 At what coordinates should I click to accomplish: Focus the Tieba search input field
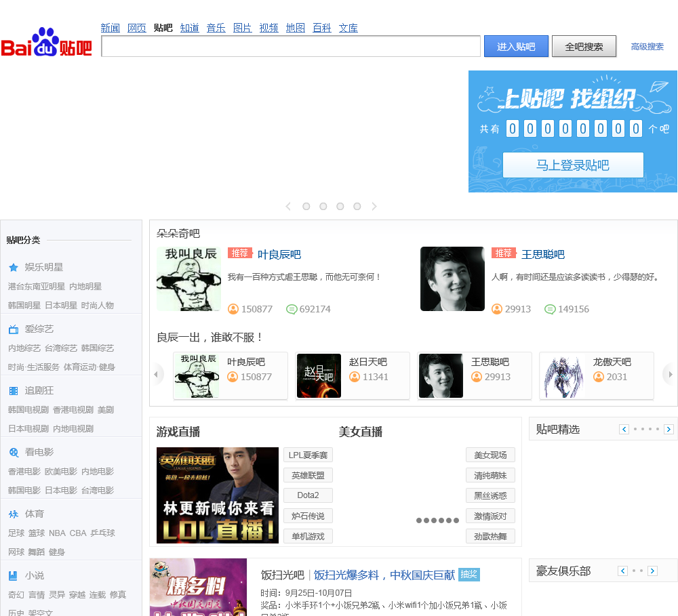tap(291, 46)
